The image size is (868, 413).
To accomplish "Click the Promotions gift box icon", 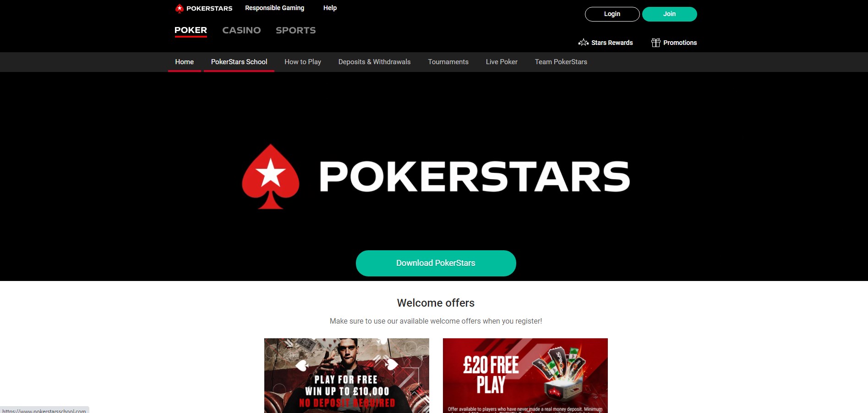I will coord(655,43).
